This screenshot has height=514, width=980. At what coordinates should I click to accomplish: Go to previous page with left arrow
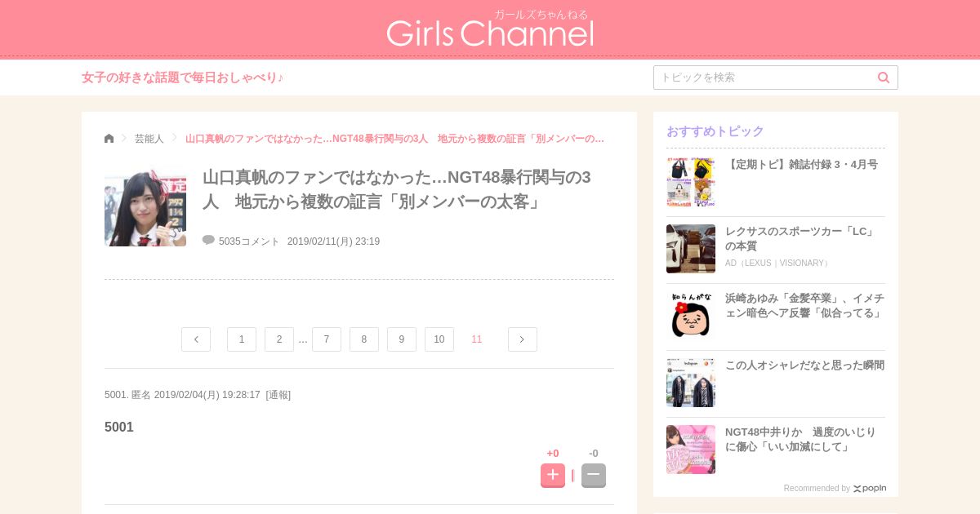(x=196, y=339)
